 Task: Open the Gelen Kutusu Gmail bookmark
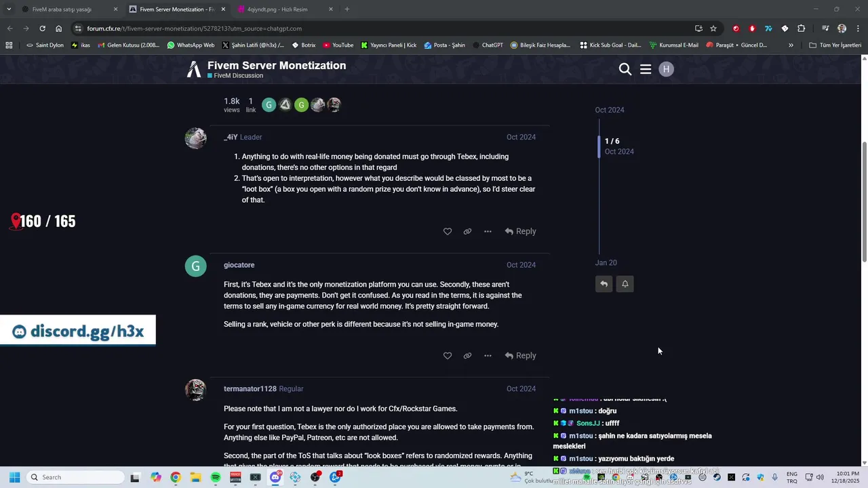(129, 45)
